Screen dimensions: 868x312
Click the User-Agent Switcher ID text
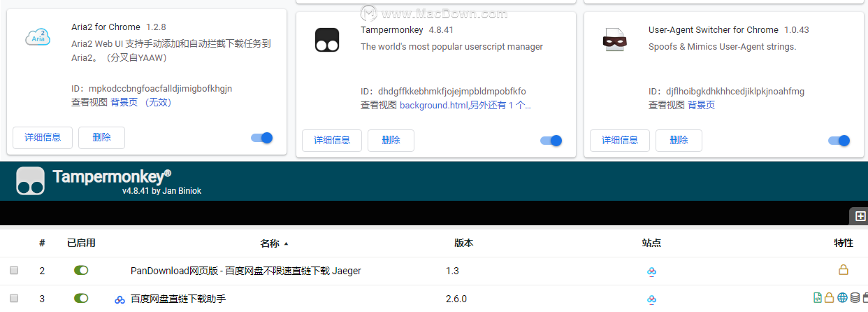[726, 92]
